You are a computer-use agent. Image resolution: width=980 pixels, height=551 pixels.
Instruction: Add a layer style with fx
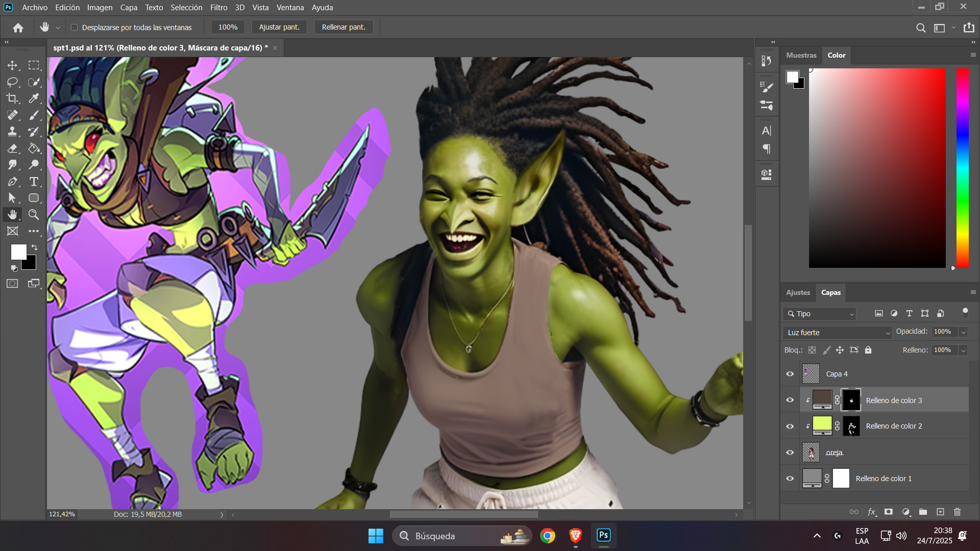[x=872, y=512]
